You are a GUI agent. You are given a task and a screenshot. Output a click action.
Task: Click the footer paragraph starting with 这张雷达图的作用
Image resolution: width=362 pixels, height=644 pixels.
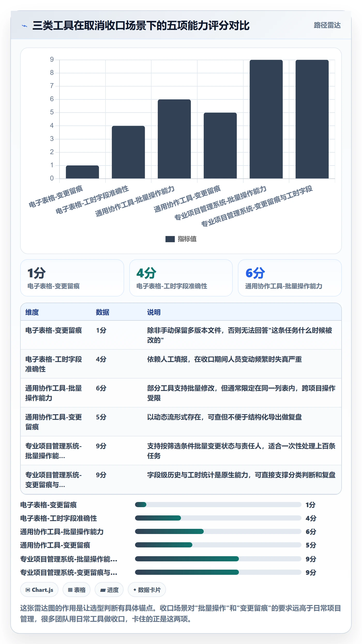pos(181,614)
